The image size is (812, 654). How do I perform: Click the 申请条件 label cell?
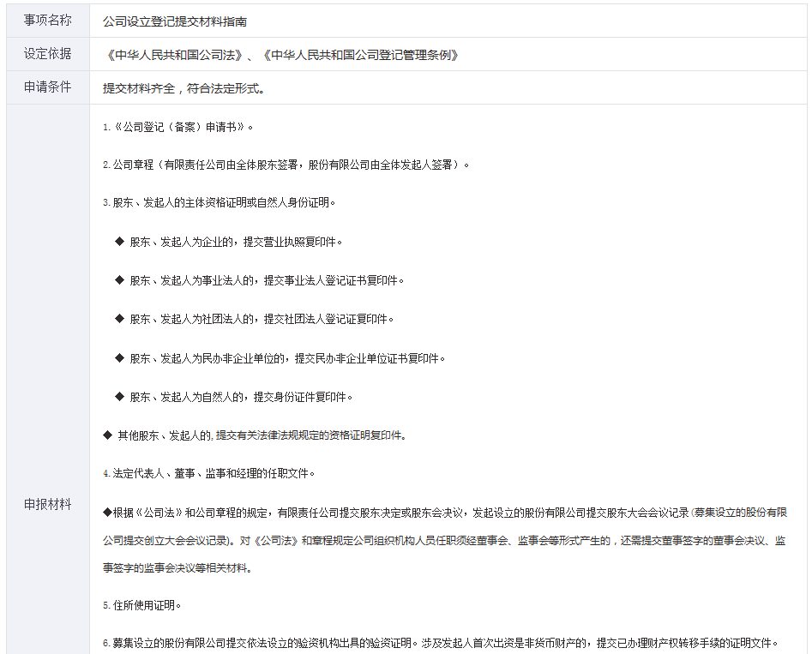pyautogui.click(x=47, y=87)
